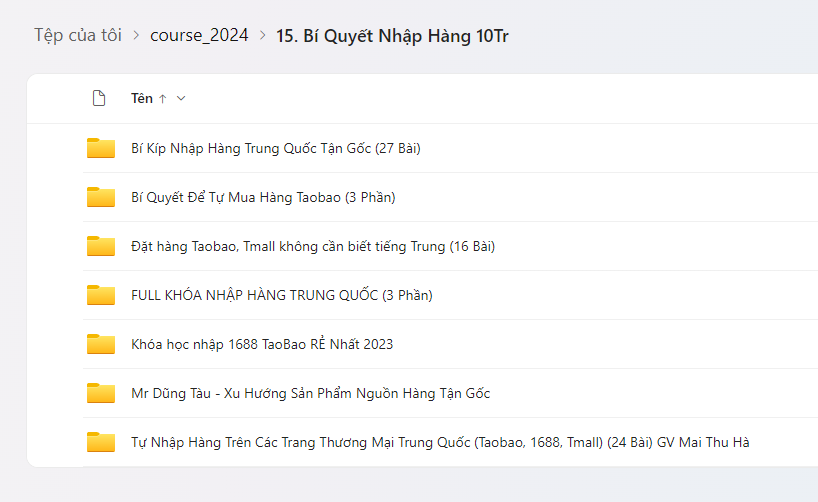Select folder icon for Khóa học nhập 1688
Image resolution: width=818 pixels, height=502 pixels.
[101, 344]
